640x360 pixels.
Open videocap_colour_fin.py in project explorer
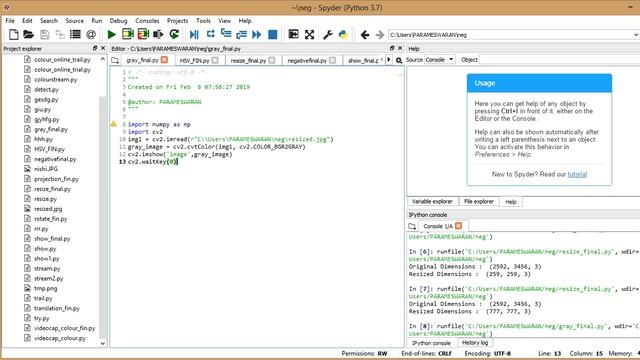(x=64, y=328)
